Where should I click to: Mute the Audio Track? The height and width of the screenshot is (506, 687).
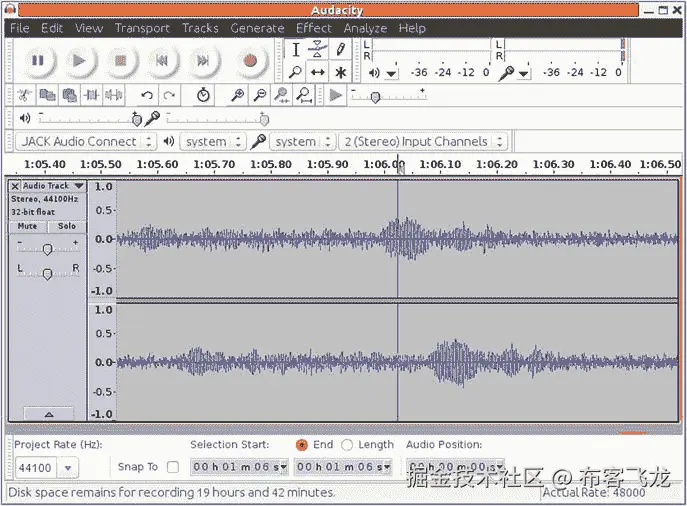click(27, 226)
